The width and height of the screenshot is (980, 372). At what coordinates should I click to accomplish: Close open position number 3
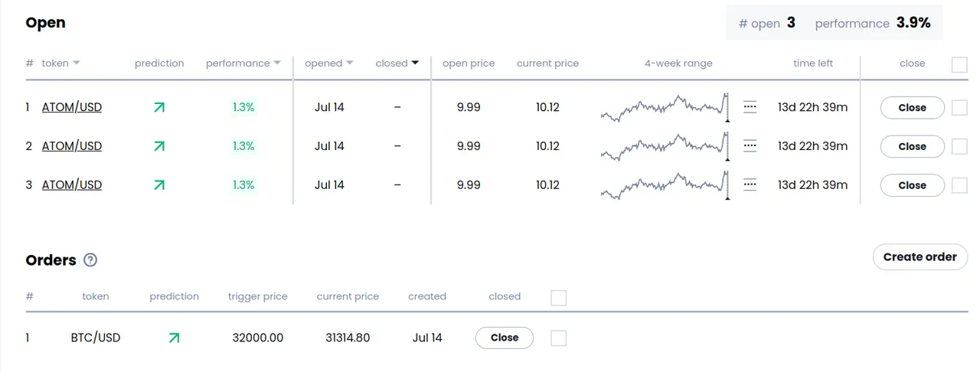(x=912, y=185)
